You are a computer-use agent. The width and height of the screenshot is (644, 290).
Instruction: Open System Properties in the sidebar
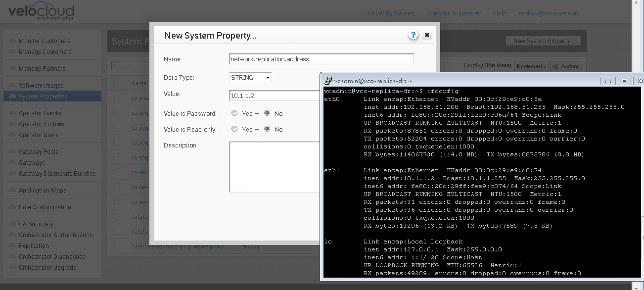coord(52,96)
